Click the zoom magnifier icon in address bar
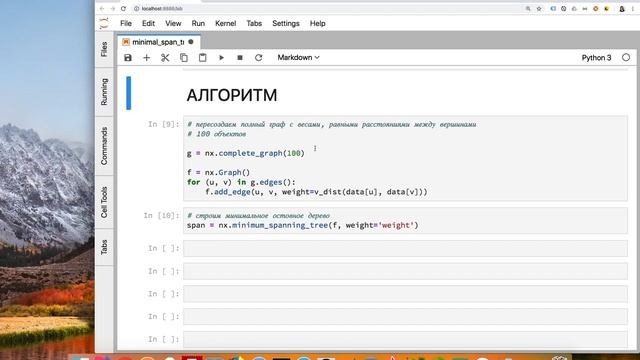The width and height of the screenshot is (640, 360). (528, 9)
